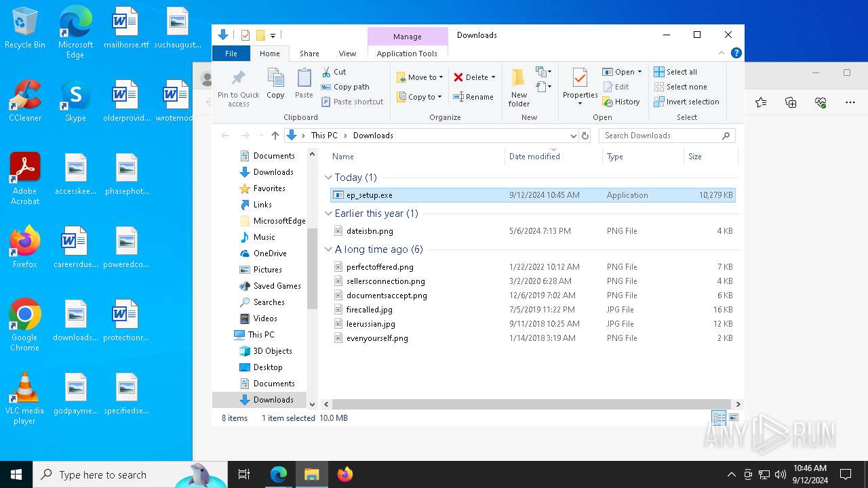
Task: Click Paste shortcut in ribbon
Action: pyautogui.click(x=352, y=102)
